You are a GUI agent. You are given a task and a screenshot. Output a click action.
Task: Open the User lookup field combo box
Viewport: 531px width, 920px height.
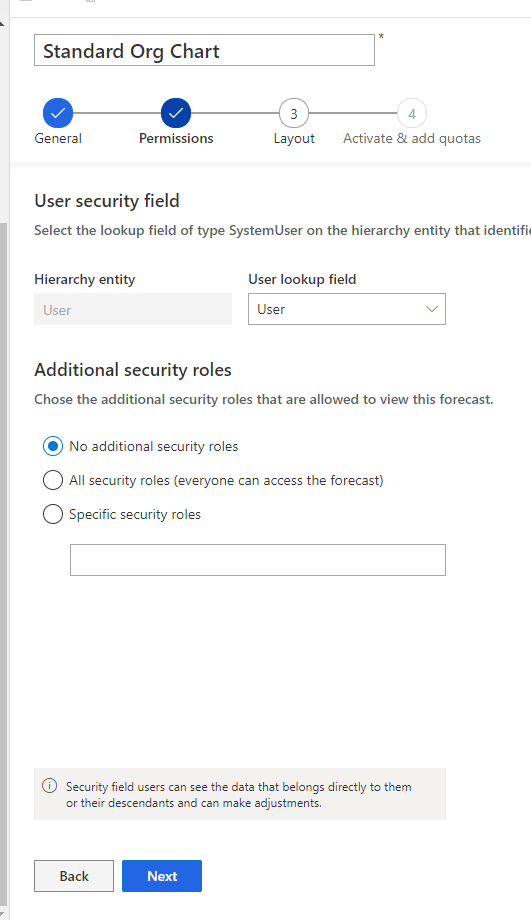coord(347,309)
